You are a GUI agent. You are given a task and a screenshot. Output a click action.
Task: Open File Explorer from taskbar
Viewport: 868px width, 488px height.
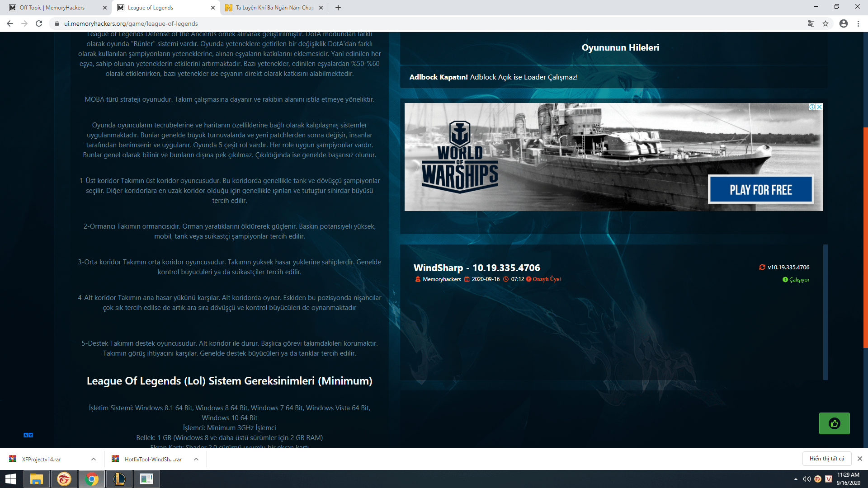(37, 479)
